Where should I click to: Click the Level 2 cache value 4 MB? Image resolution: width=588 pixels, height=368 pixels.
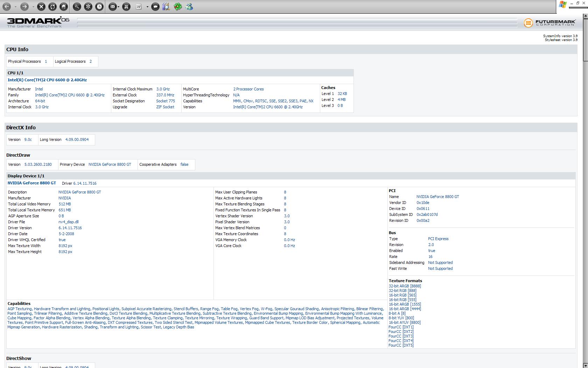pyautogui.click(x=342, y=100)
